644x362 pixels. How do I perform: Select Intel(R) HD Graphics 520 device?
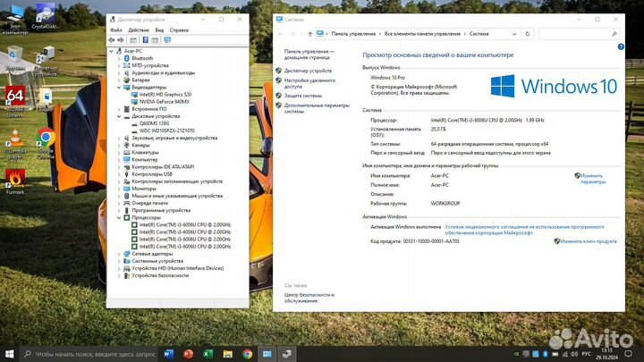click(x=165, y=95)
